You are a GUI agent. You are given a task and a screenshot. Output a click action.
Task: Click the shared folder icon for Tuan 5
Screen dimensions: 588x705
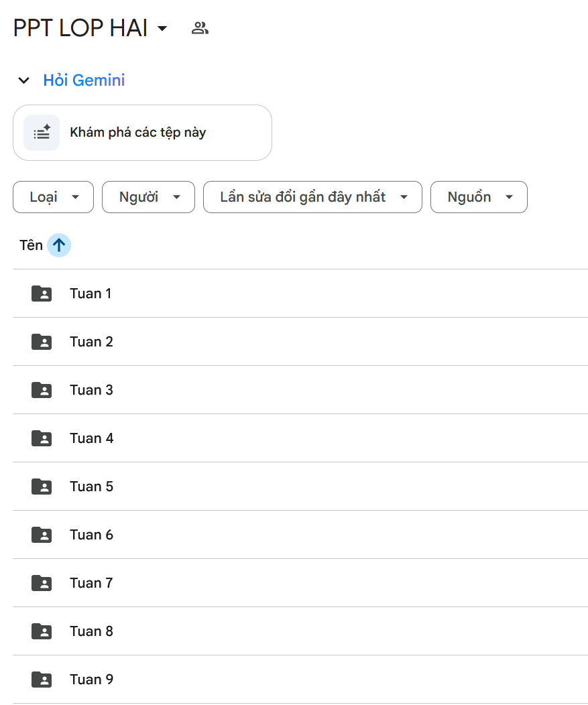point(42,487)
